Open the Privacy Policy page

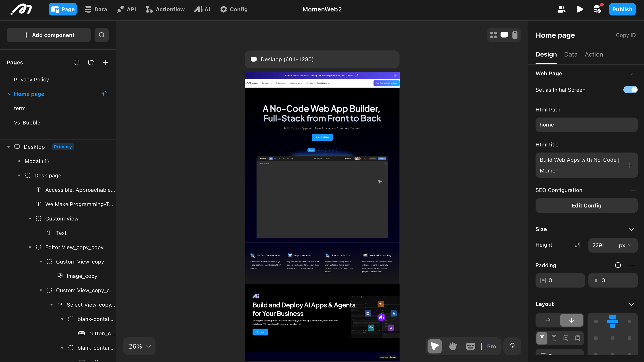point(31,80)
